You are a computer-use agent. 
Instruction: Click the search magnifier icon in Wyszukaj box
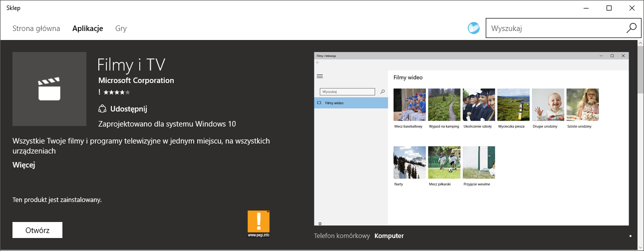click(631, 28)
